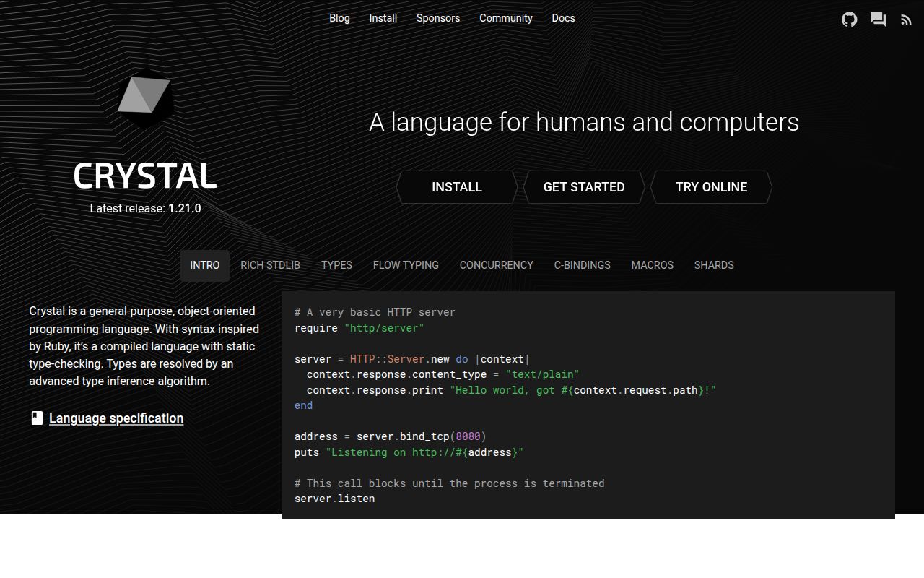
Task: Click the GET STARTED button
Action: [x=584, y=187]
